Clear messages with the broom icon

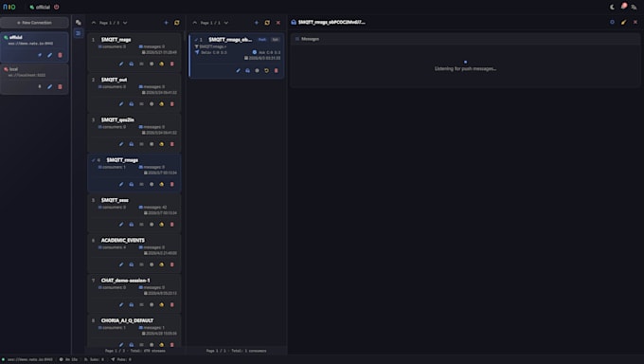(623, 22)
